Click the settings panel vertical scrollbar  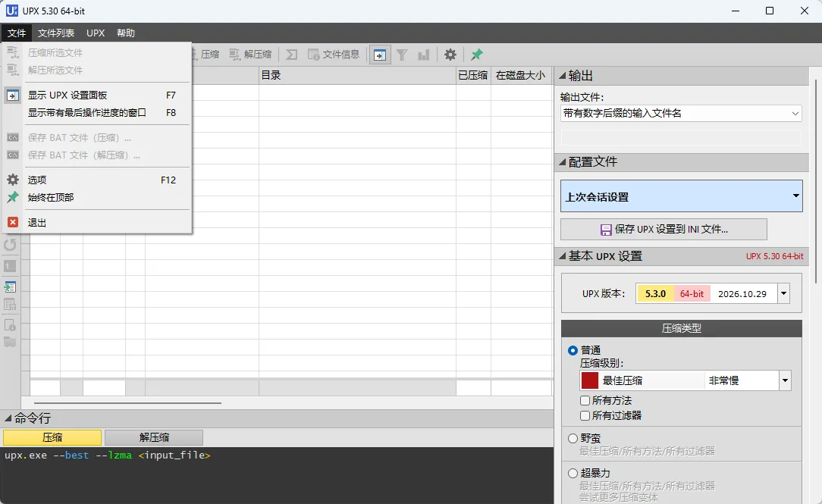[816, 182]
